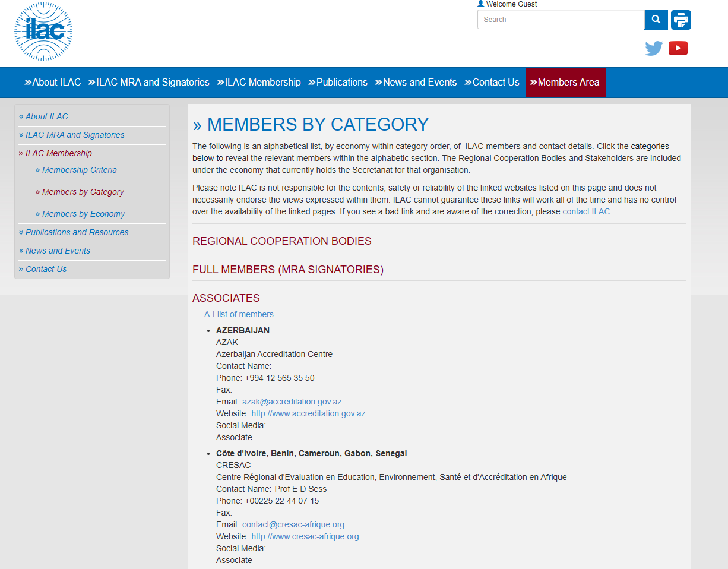The image size is (728, 569).
Task: Open the YouTube icon link
Action: click(x=678, y=48)
